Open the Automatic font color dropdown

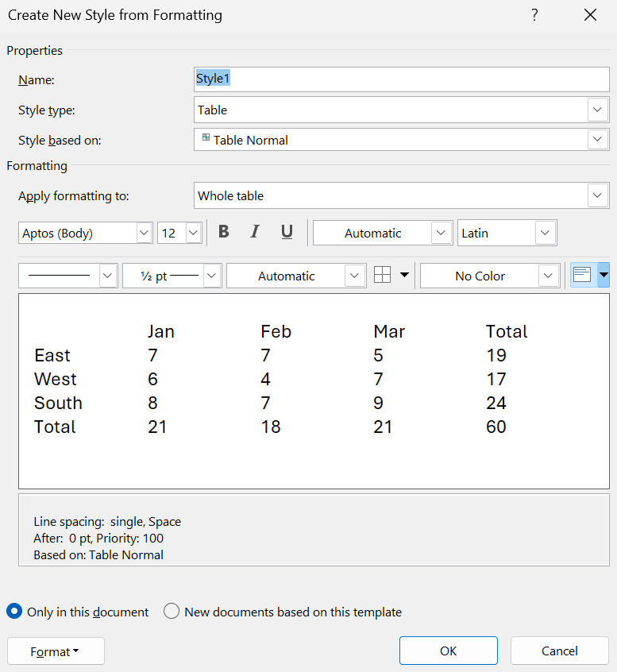coord(442,234)
